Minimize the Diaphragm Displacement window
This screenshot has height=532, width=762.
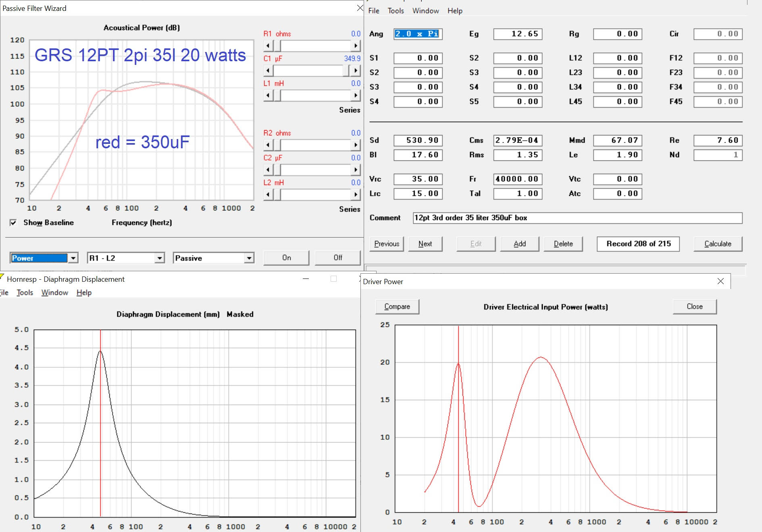tap(306, 278)
